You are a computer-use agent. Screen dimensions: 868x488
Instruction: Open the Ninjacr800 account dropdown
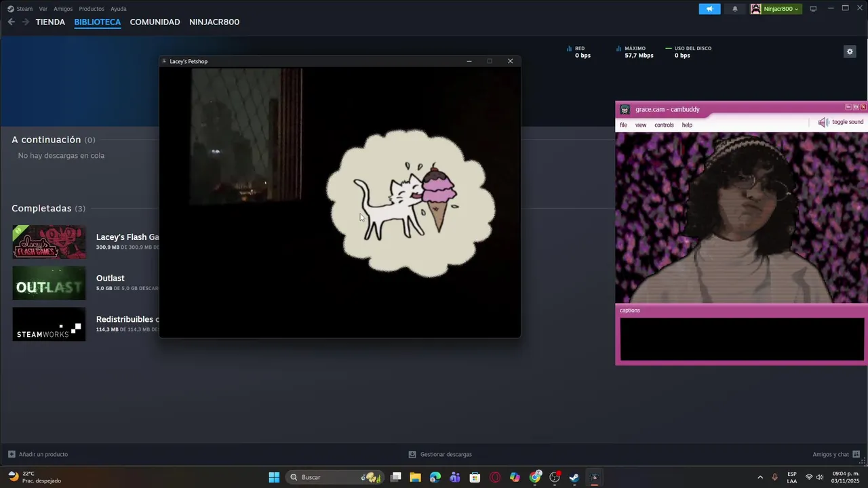coord(776,9)
